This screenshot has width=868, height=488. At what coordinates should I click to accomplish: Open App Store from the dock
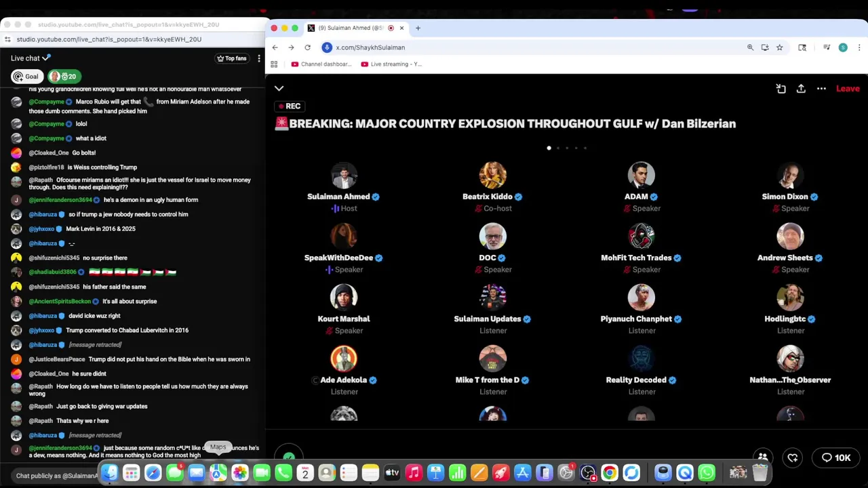pyautogui.click(x=522, y=472)
